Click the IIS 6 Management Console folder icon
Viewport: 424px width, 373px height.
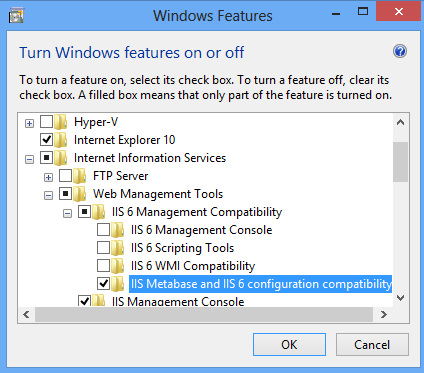(x=118, y=230)
